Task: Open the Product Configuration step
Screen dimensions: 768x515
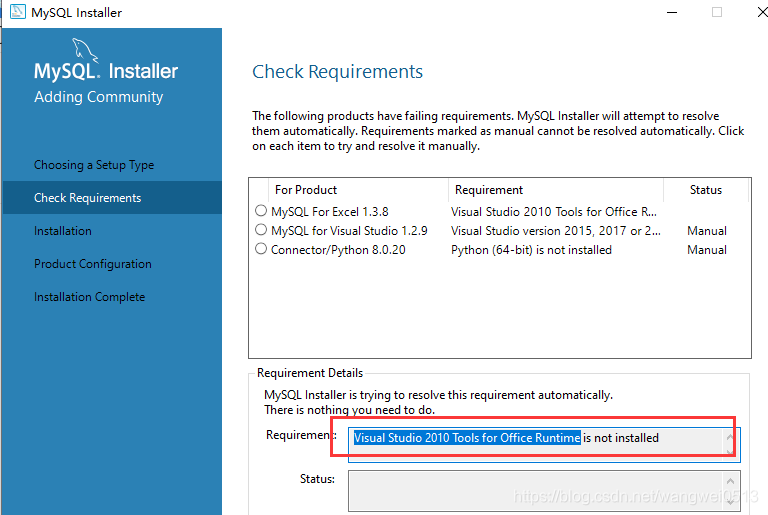Action: click(x=93, y=264)
